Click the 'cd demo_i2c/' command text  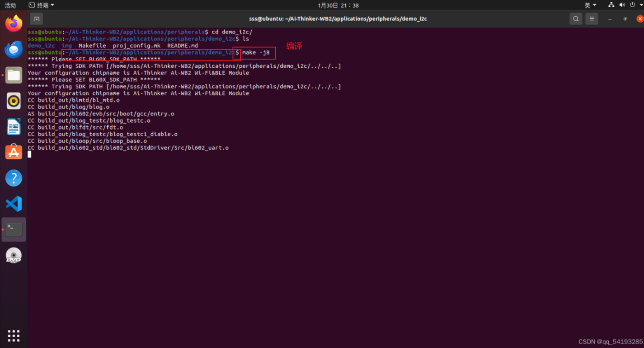[232, 32]
